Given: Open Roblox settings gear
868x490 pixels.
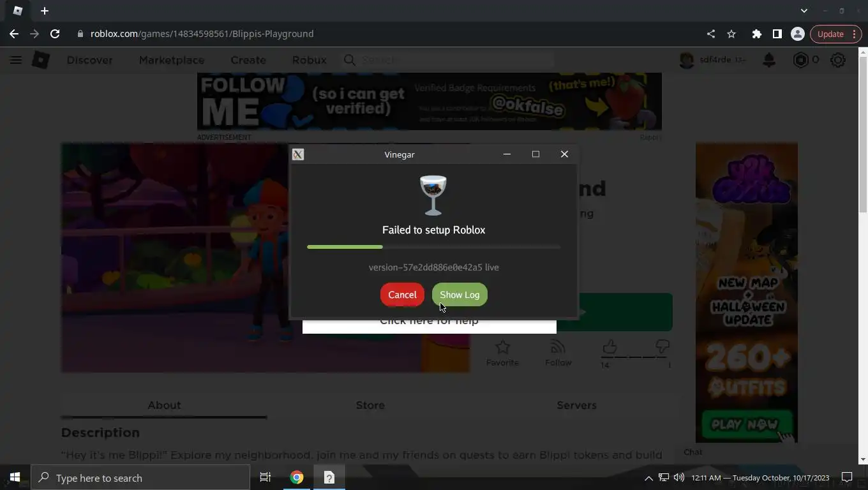Looking at the screenshot, I should (x=838, y=60).
